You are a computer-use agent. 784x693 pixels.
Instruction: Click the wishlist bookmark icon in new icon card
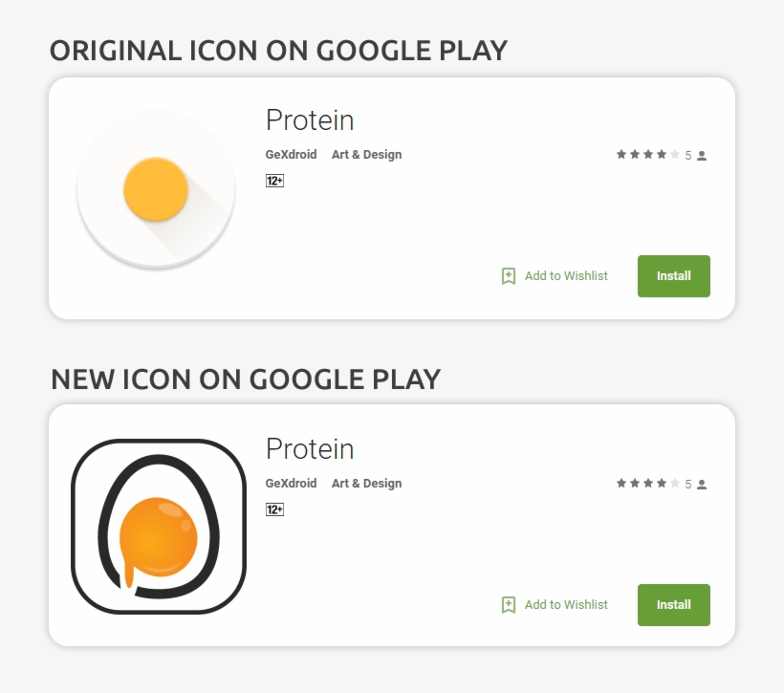coord(509,605)
